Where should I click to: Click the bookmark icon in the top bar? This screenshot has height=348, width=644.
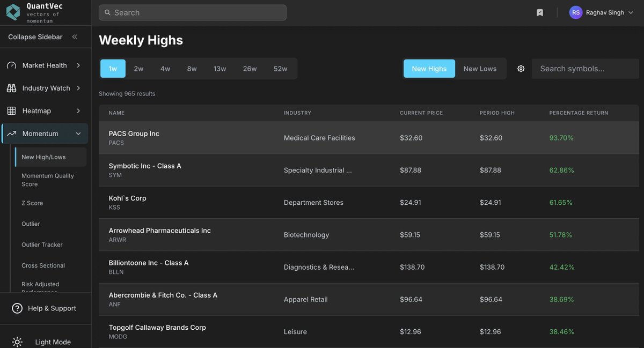540,12
